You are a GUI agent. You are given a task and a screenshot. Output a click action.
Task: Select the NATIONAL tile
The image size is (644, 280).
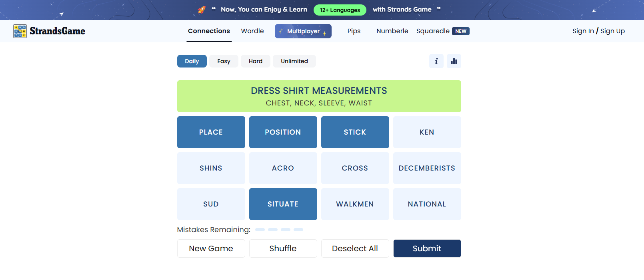tap(427, 204)
